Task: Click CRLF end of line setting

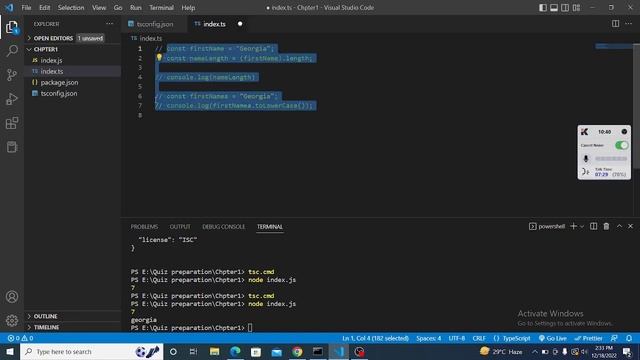Action: pos(479,338)
